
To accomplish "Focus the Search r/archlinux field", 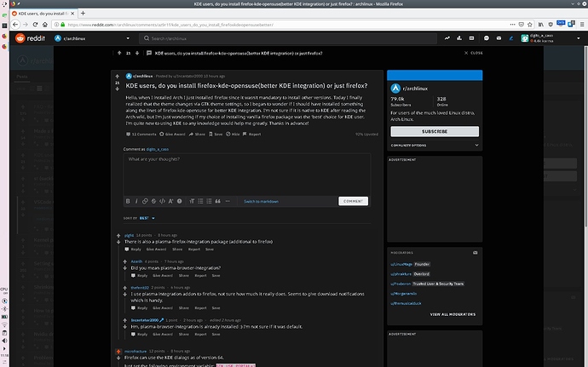I will (288, 38).
